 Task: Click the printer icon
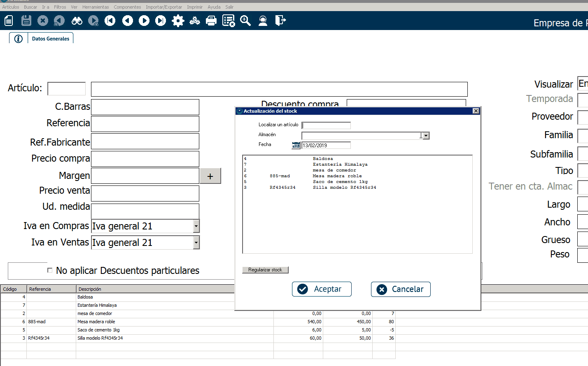click(211, 21)
